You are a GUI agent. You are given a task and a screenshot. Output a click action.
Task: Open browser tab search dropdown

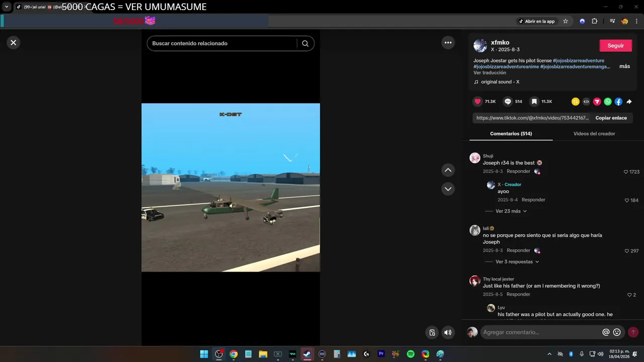[x=7, y=7]
